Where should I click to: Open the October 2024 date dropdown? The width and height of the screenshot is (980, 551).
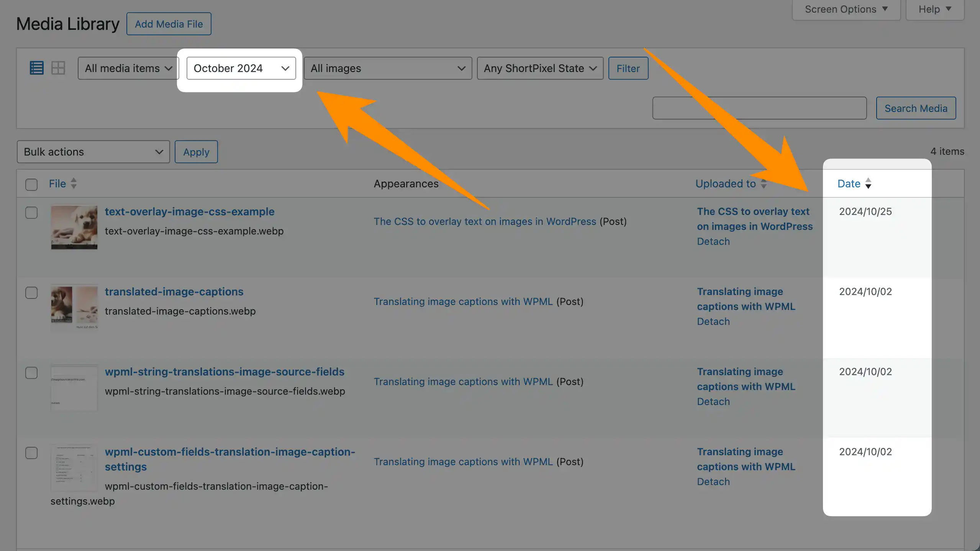point(241,68)
